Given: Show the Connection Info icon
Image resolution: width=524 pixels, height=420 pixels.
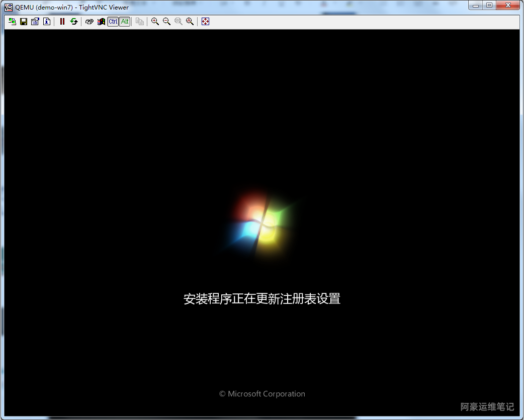Looking at the screenshot, I should click(x=47, y=22).
